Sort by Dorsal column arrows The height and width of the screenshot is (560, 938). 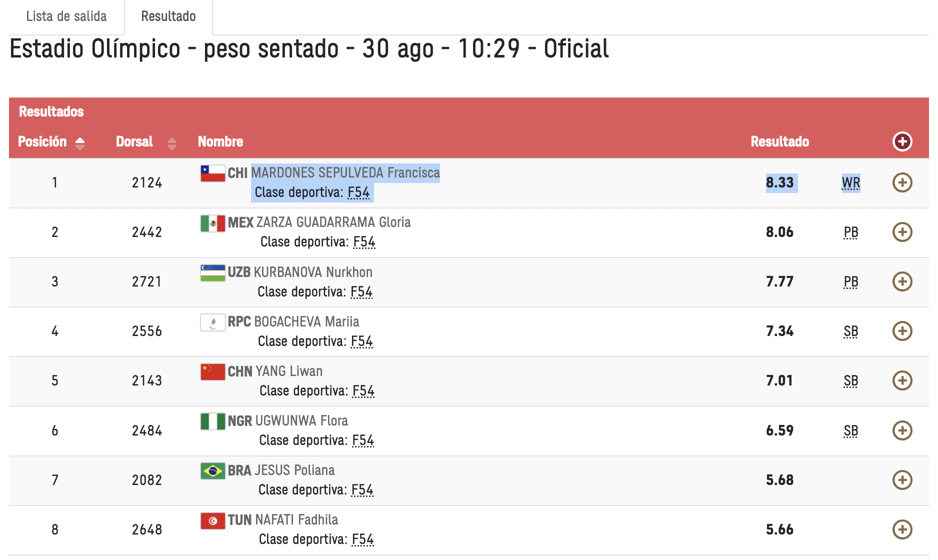tap(172, 143)
